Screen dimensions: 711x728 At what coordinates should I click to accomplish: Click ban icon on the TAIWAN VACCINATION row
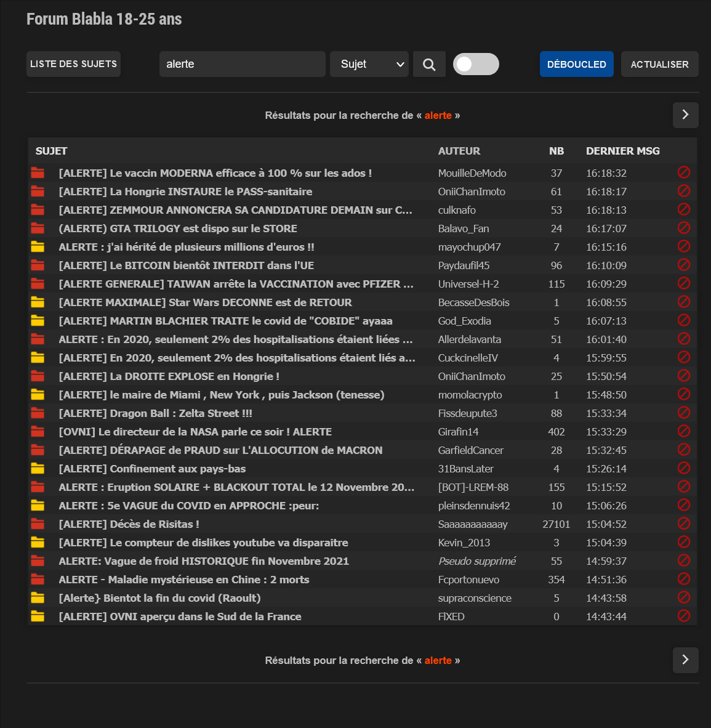(684, 283)
